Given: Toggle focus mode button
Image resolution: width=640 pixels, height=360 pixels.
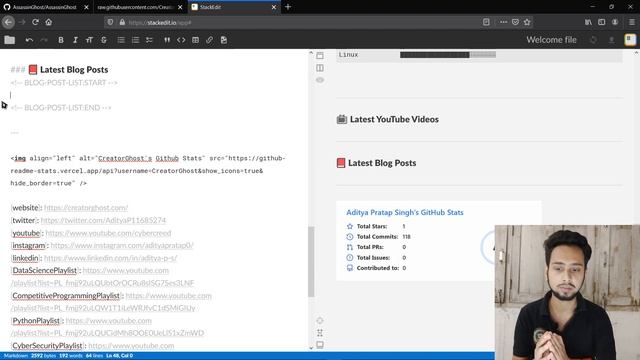Looking at the screenshot, I should [x=320, y=320].
